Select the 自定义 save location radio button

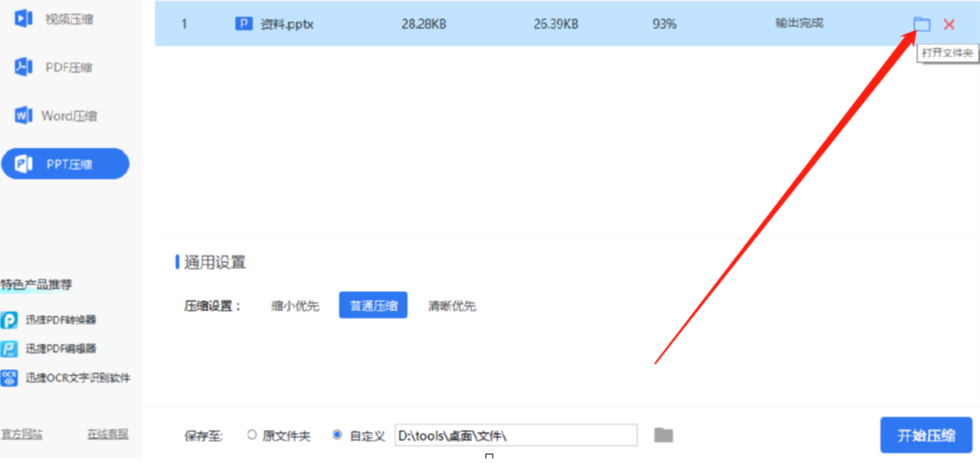point(337,435)
